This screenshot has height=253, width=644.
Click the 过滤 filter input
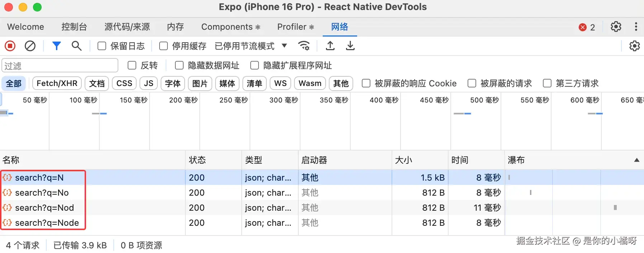click(60, 66)
